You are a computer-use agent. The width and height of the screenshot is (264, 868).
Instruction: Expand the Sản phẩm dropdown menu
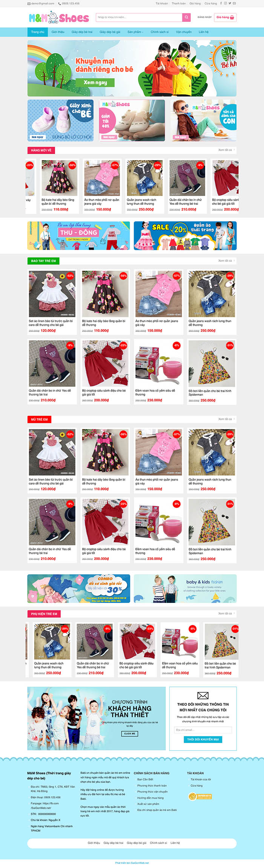135,32
